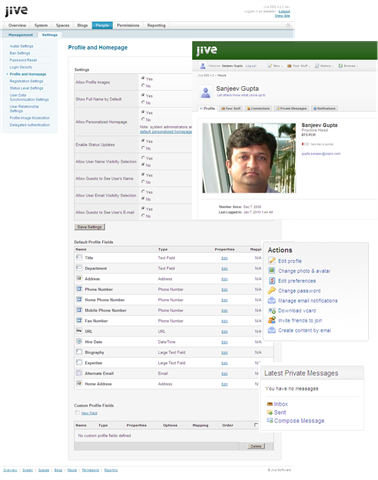The image size is (378, 480).
Task: Click the Home Address field icon
Action: (x=79, y=383)
